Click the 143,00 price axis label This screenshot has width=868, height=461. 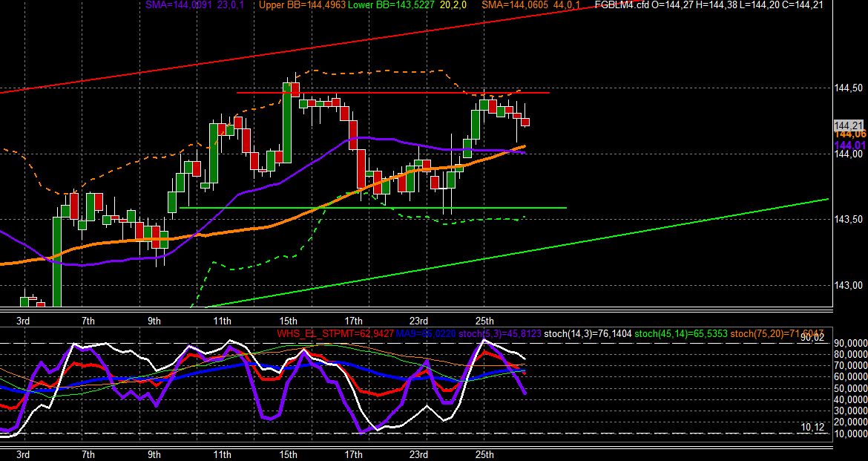848,285
